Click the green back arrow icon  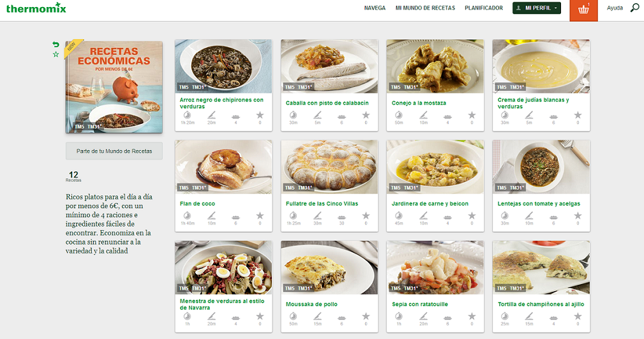coord(56,44)
